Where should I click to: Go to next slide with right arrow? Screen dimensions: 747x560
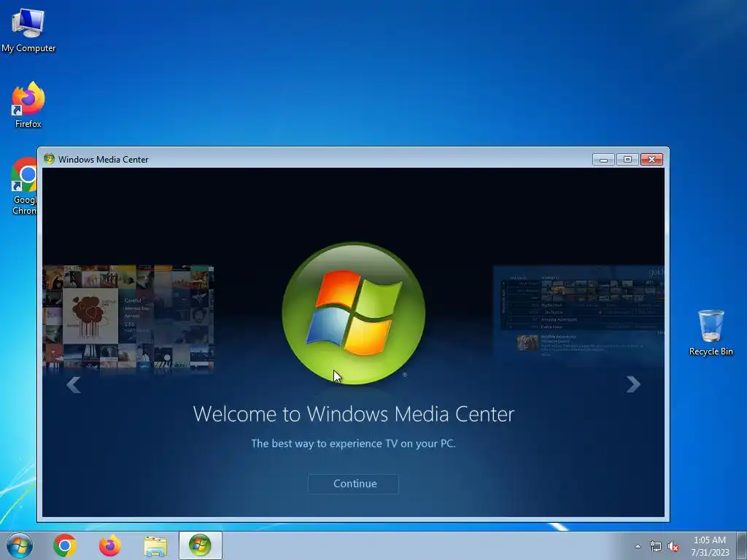point(632,384)
